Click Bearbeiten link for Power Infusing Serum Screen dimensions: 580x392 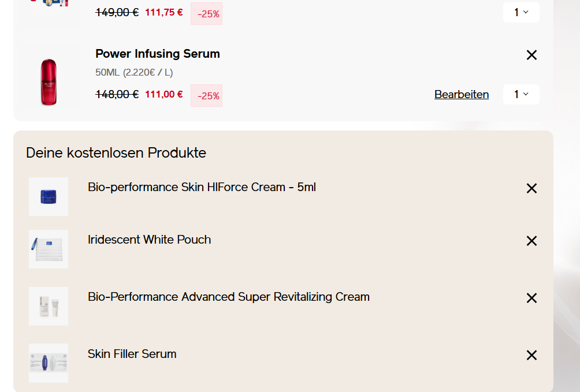462,94
